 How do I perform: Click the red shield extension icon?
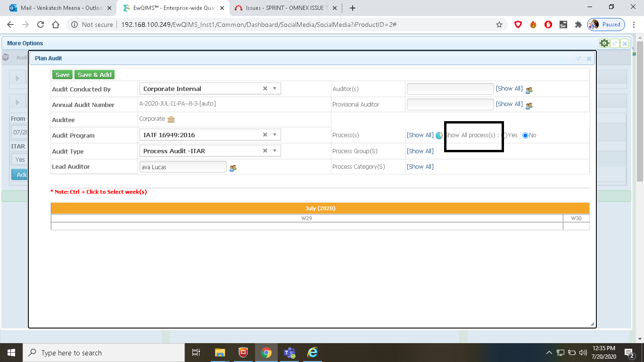click(518, 25)
